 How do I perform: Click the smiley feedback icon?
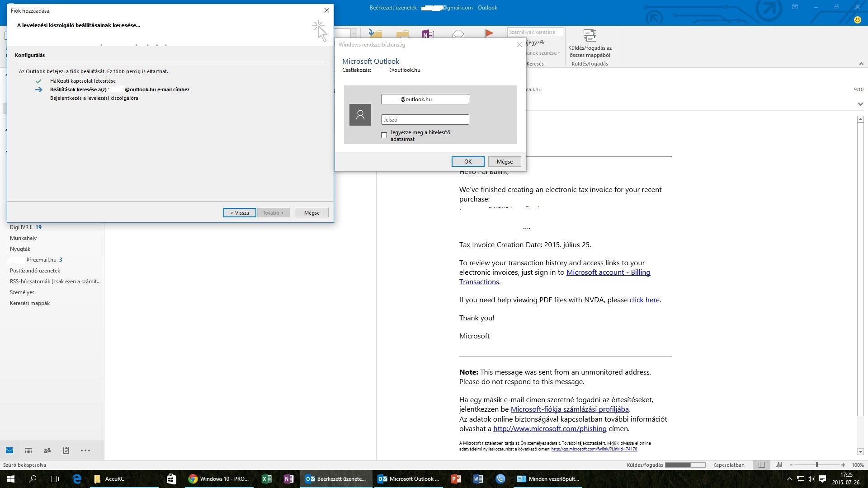pos(857,20)
